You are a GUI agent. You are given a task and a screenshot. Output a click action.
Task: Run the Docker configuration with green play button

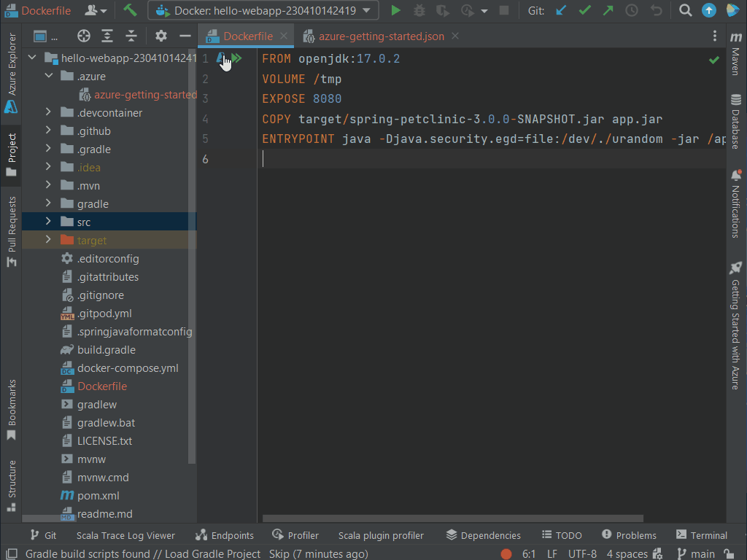coord(395,10)
